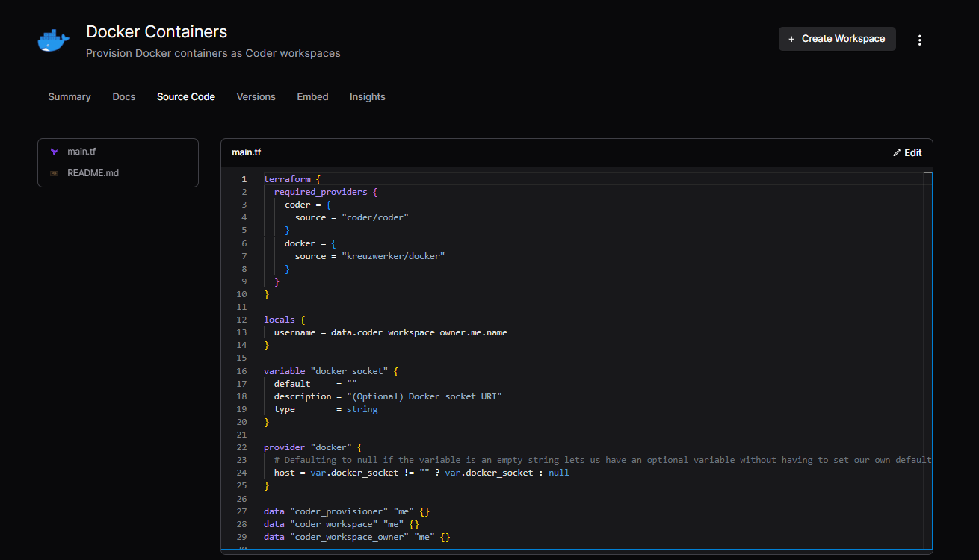This screenshot has width=979, height=560.
Task: Click the markdown icon beside README.md
Action: 54,173
